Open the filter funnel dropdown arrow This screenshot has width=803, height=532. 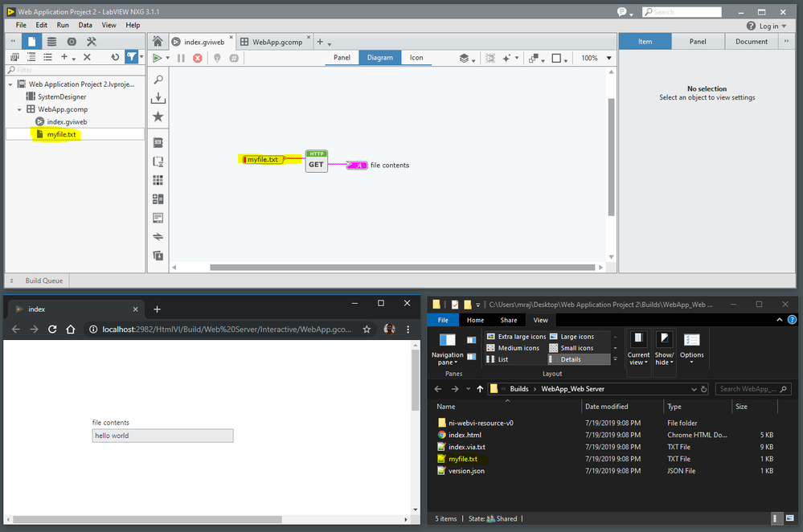click(141, 57)
